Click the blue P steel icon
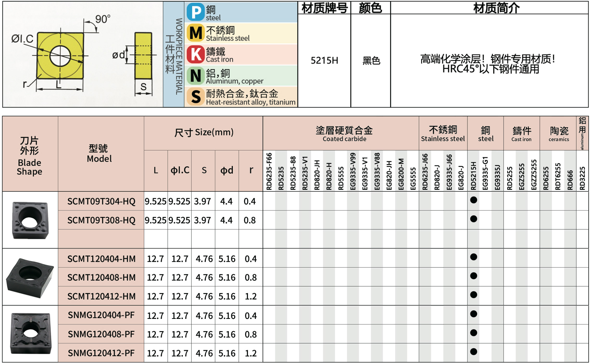591x364 pixels. click(x=196, y=12)
